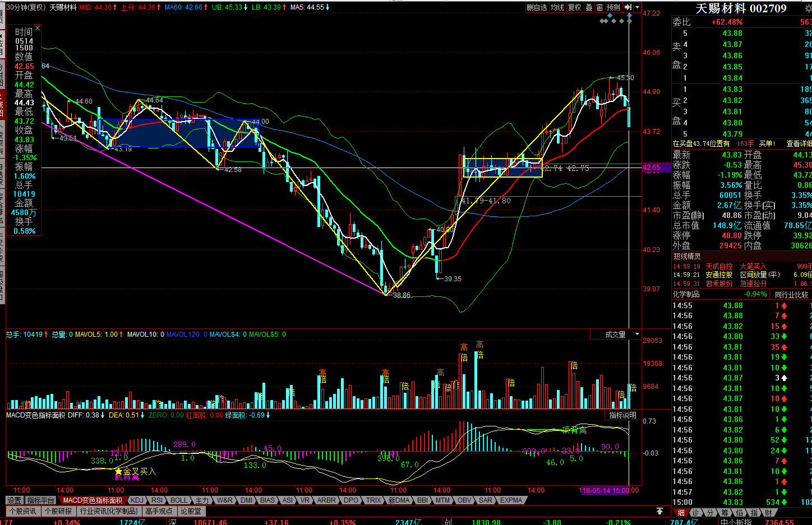The image size is (812, 525).
Task: Click the 安通控股 alert entry
Action: 719,275
